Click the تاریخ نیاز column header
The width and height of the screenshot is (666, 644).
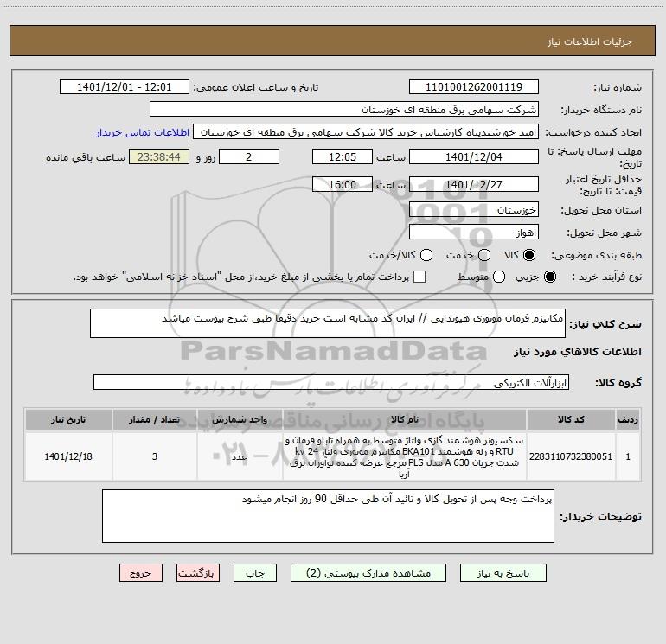coord(68,419)
